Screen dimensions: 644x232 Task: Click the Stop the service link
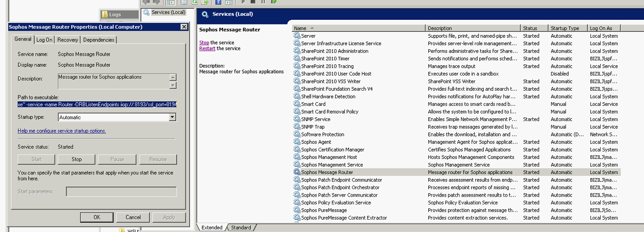tap(204, 42)
